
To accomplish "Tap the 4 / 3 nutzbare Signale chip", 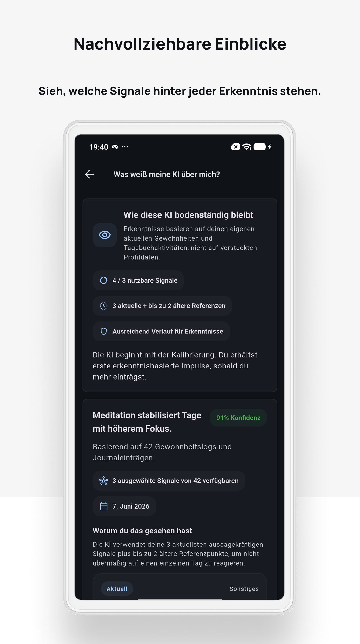I will 138,281.
